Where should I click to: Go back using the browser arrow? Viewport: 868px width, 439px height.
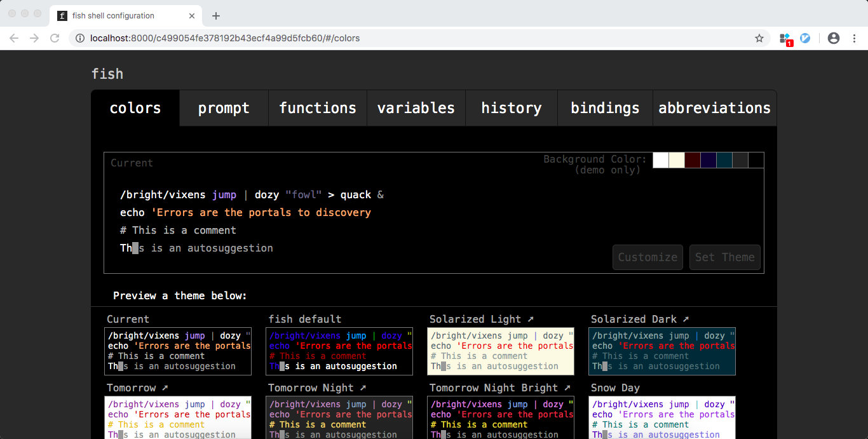pyautogui.click(x=14, y=38)
